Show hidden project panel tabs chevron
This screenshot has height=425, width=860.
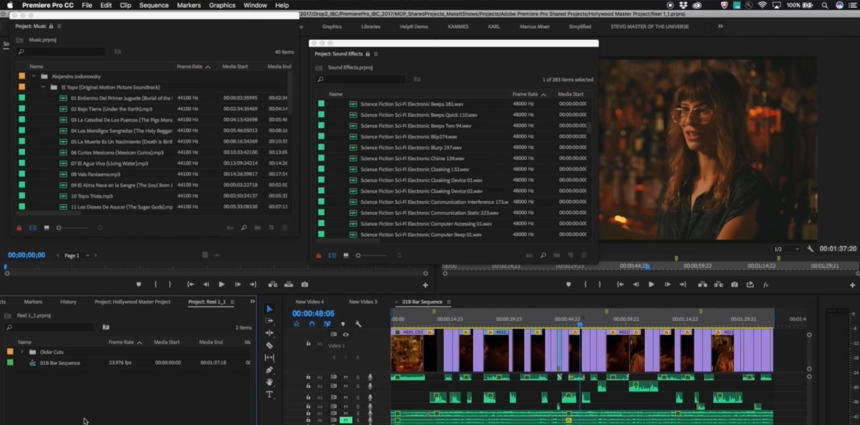click(x=252, y=302)
